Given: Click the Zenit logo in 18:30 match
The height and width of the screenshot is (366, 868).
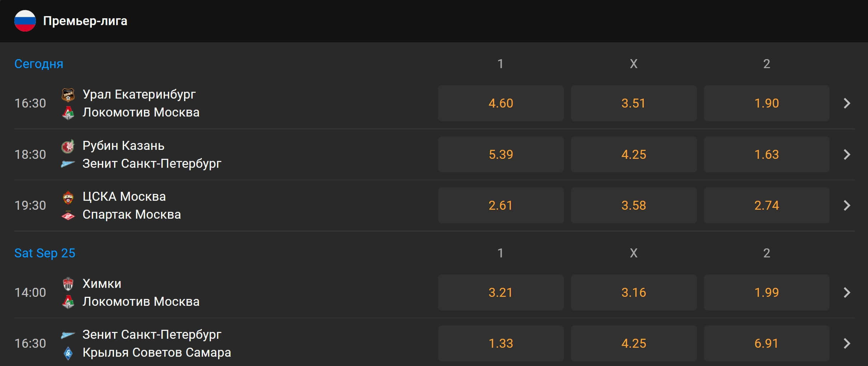Looking at the screenshot, I should 68,164.
